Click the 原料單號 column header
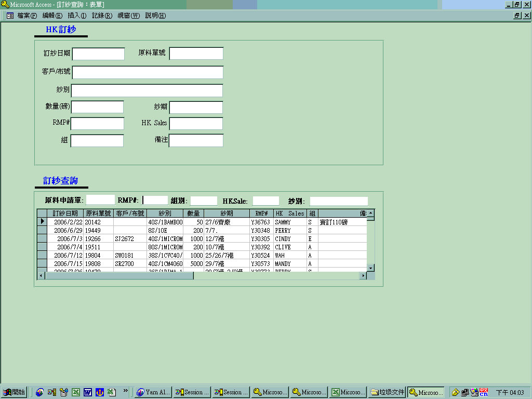The height and width of the screenshot is (399, 532). point(98,214)
